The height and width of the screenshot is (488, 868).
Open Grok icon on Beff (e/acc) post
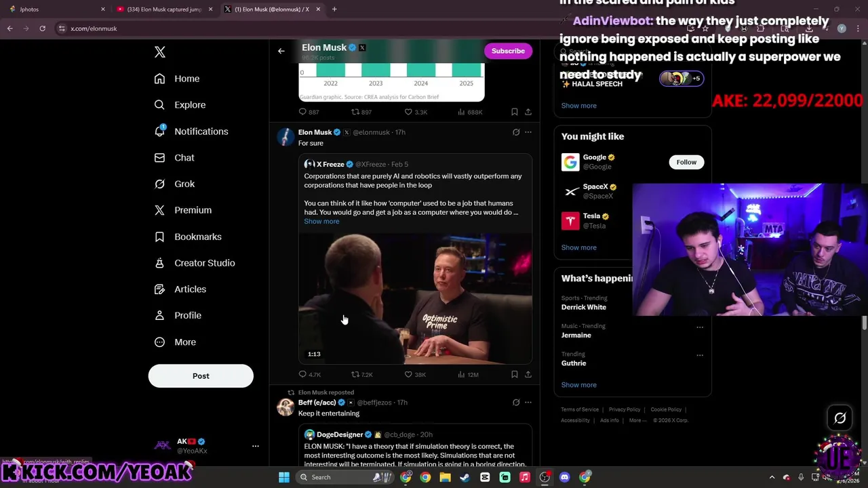click(x=516, y=403)
